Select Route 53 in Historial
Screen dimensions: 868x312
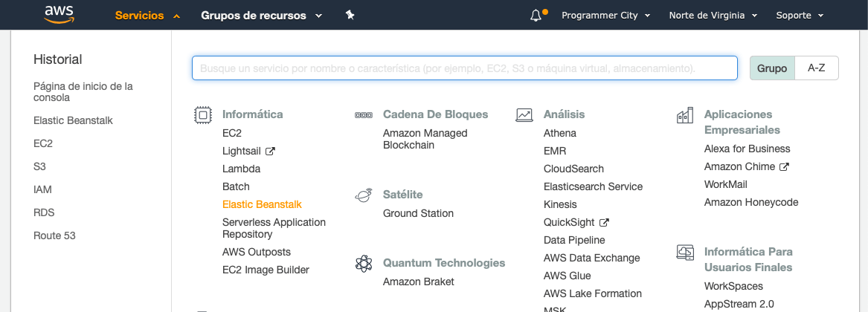click(x=54, y=235)
